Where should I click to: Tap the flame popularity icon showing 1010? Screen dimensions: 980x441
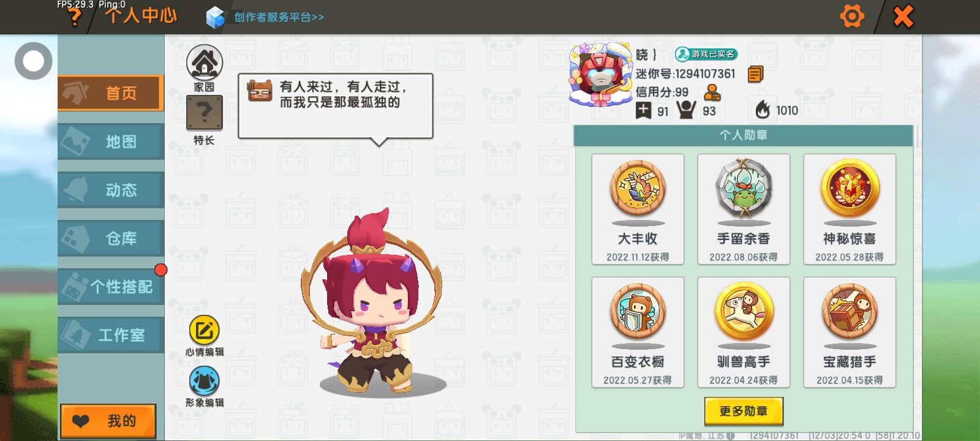763,110
